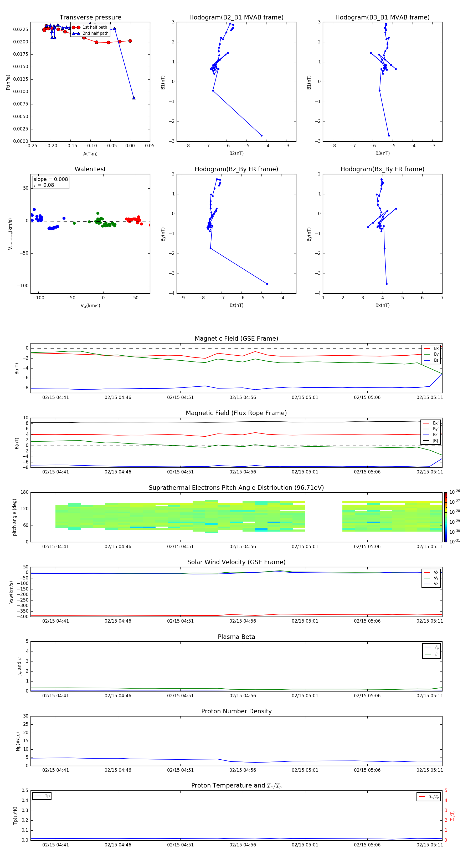Click the 'Proton Number Density' title
Image resolution: width=473 pixels, height=868 pixels.
point(236,711)
